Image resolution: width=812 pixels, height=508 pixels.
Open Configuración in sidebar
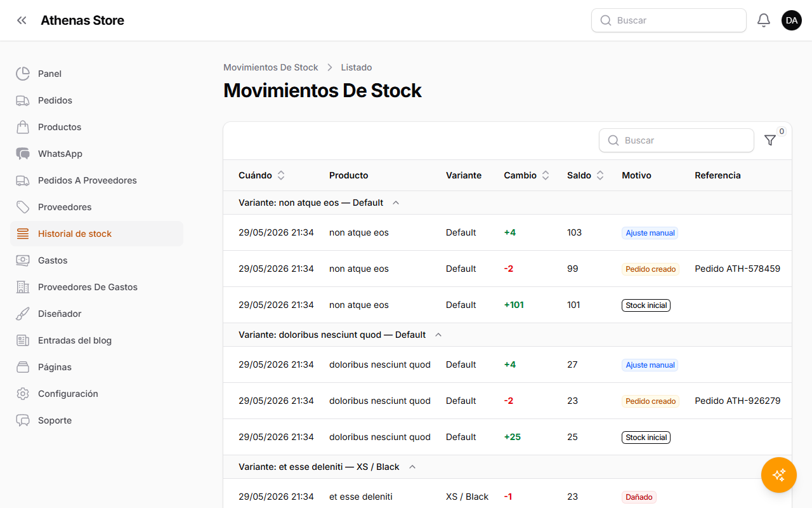click(96, 394)
